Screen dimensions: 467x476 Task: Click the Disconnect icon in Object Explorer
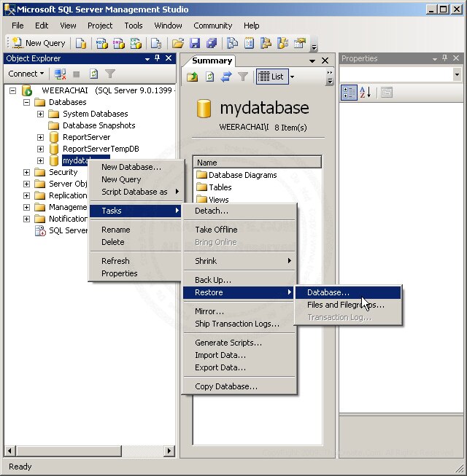tap(60, 74)
